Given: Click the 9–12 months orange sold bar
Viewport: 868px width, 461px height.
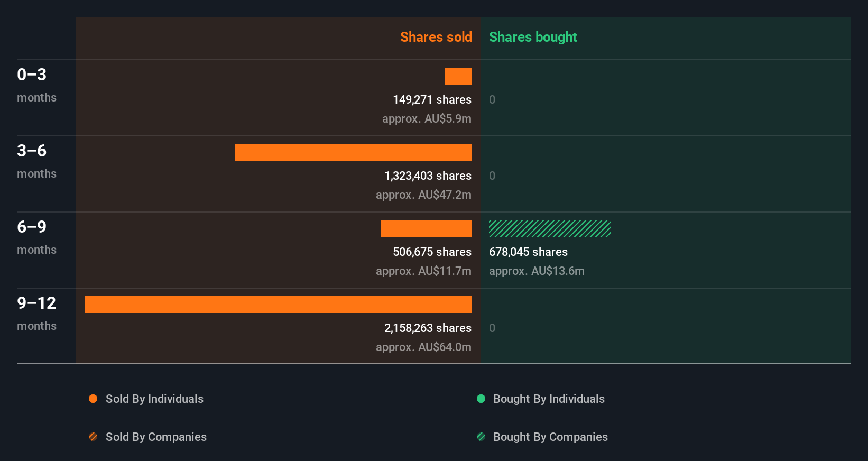Looking at the screenshot, I should (278, 305).
